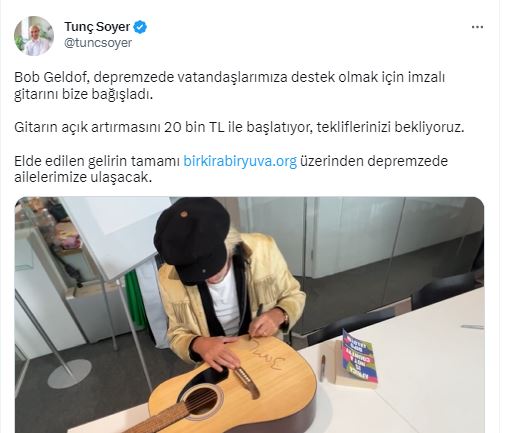Click the sentence about the 20 bin TL auction

click(x=239, y=127)
